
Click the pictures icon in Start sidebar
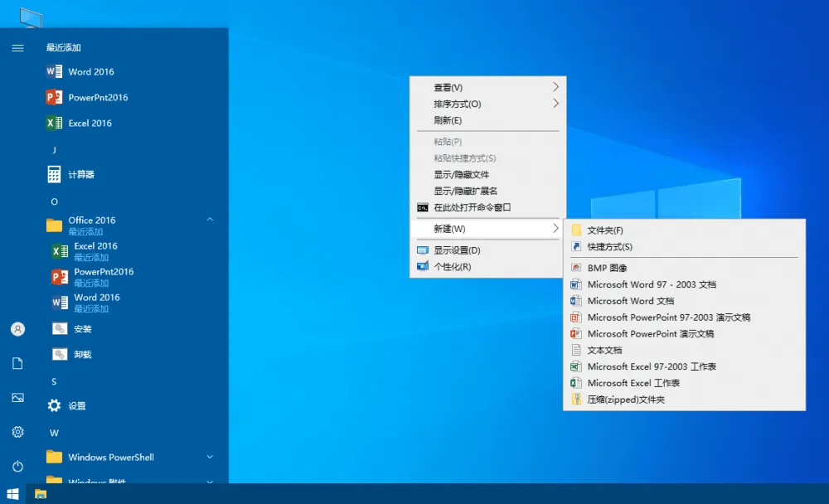[17, 398]
